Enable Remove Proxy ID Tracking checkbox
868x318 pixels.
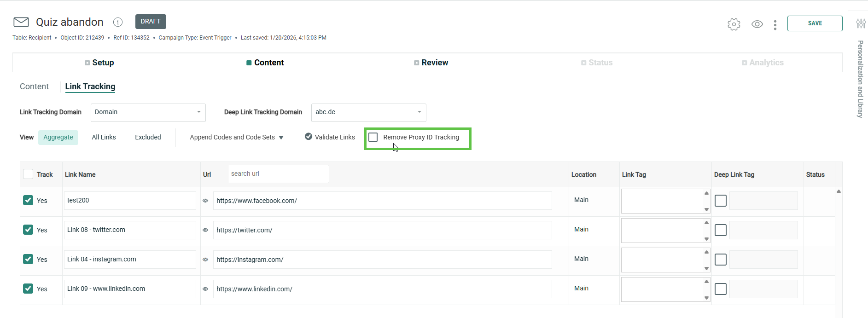point(373,137)
